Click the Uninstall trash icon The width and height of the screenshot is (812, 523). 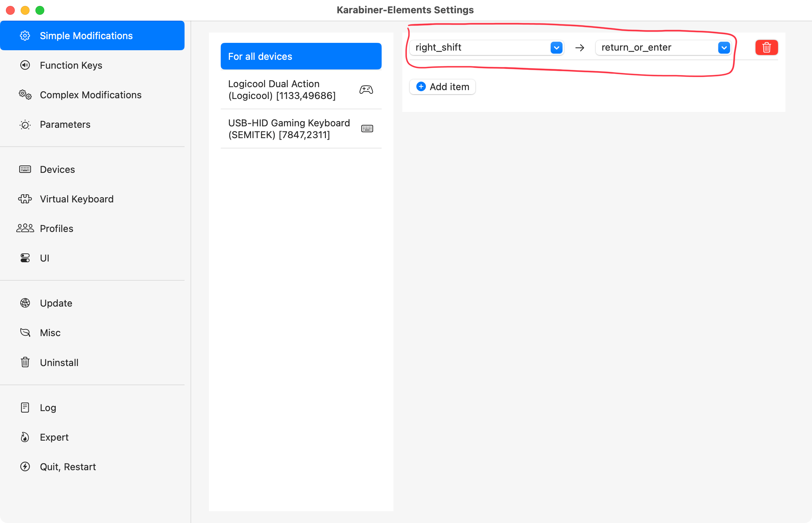click(25, 362)
